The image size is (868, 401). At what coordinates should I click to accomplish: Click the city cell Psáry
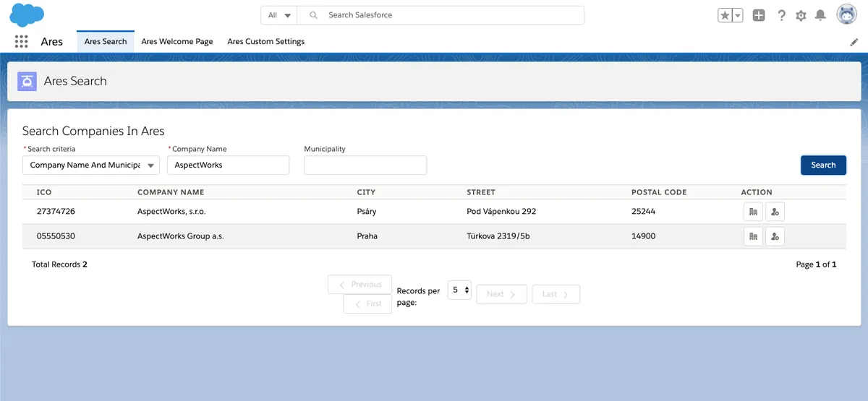[367, 212]
